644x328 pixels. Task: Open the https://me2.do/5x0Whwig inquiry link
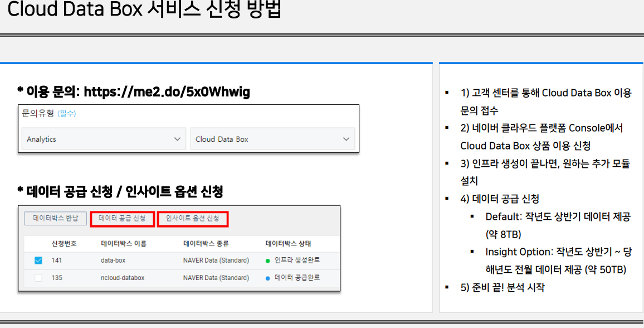(167, 92)
